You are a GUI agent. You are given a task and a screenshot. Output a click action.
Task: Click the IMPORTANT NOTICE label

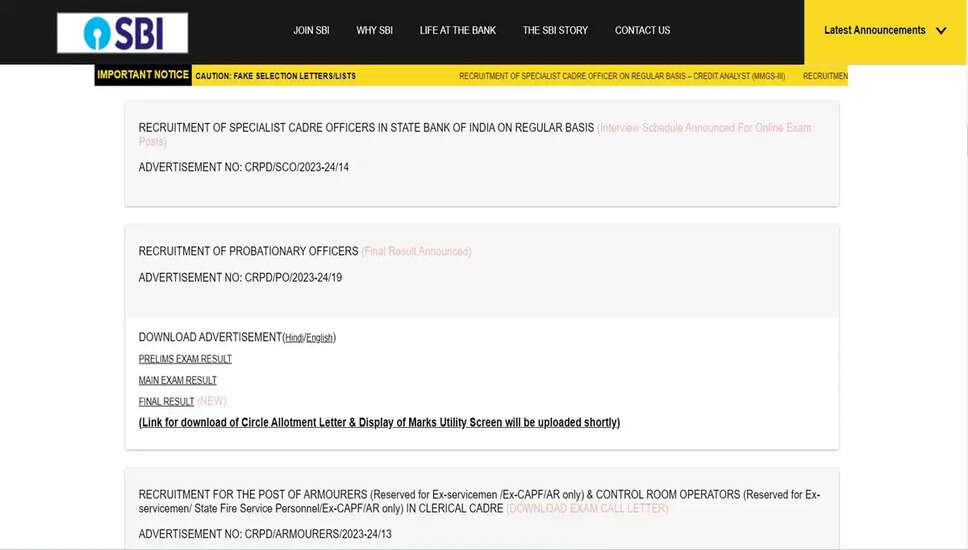click(x=143, y=75)
